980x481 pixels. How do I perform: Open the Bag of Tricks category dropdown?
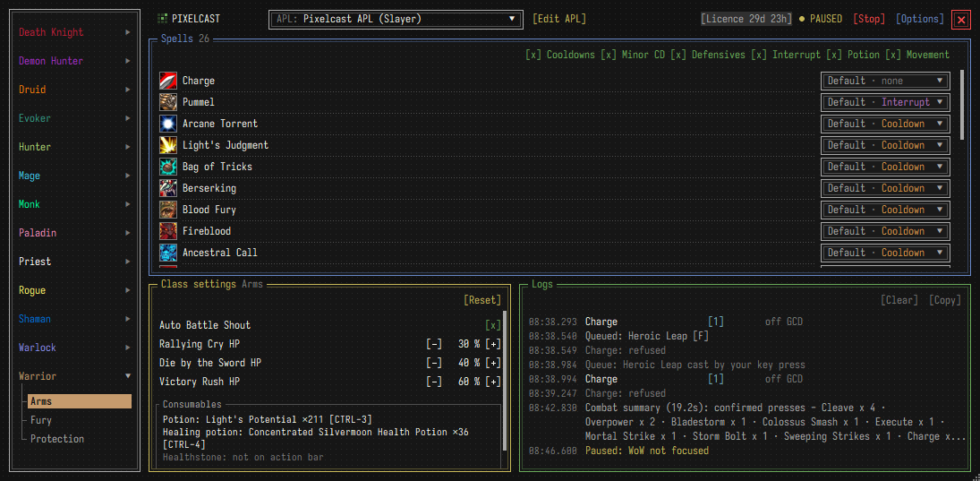886,167
